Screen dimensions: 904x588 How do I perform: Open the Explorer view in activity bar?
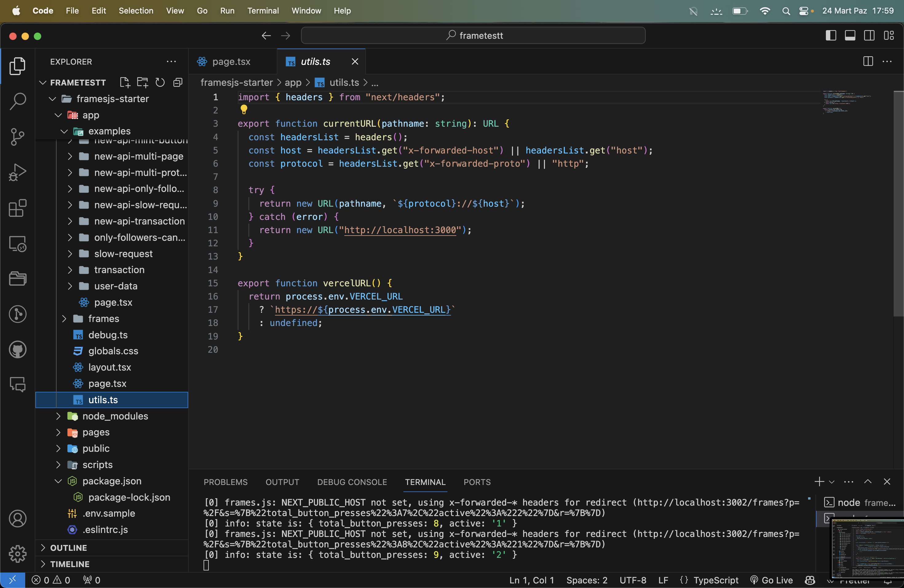(18, 66)
